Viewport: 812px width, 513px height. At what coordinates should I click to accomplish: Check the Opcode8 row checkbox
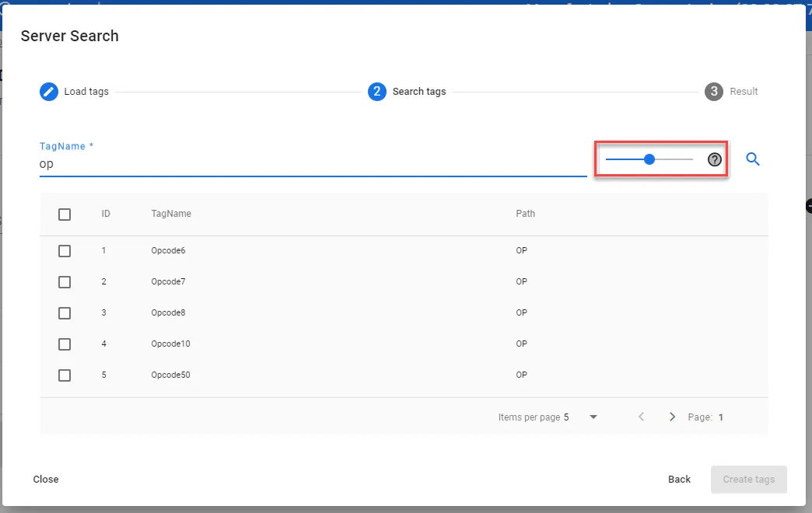pos(65,313)
